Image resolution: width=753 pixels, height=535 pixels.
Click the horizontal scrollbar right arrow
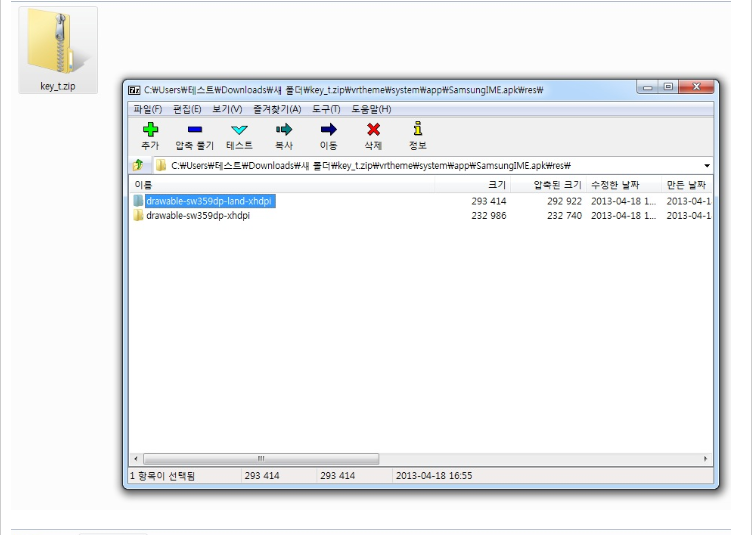(x=706, y=459)
